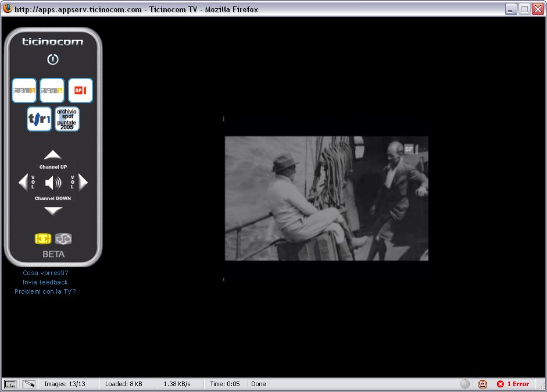
Task: Click the monkey face status bar icon
Action: pyautogui.click(x=482, y=384)
